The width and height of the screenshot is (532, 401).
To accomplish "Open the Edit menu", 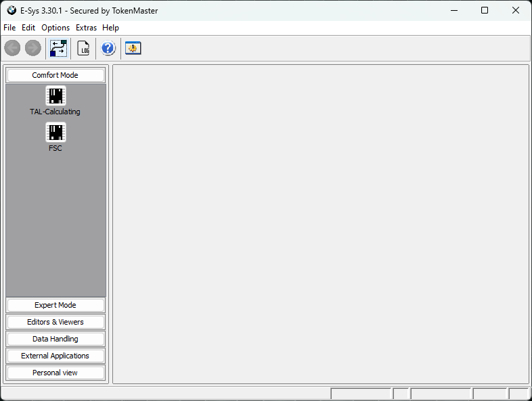I will (x=28, y=28).
